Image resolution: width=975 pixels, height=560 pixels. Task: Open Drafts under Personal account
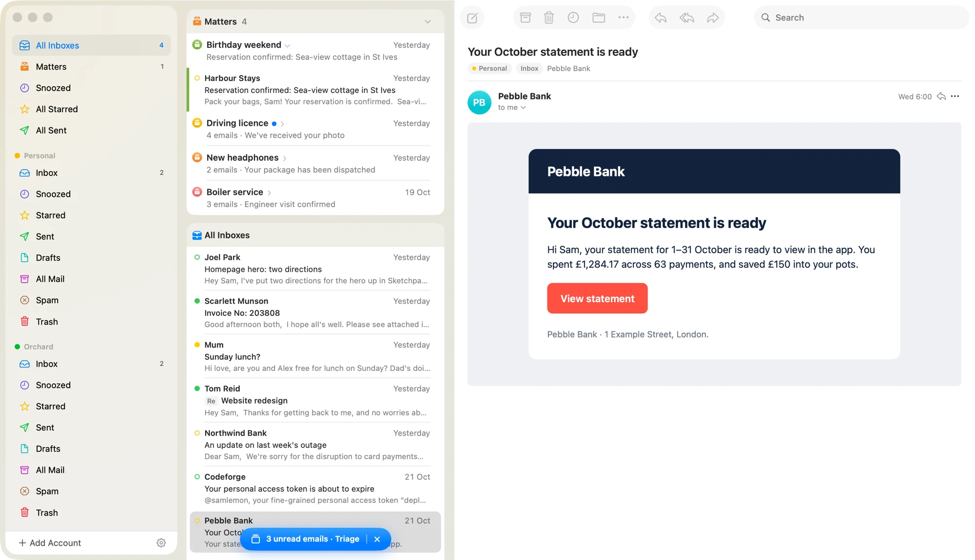click(91, 258)
